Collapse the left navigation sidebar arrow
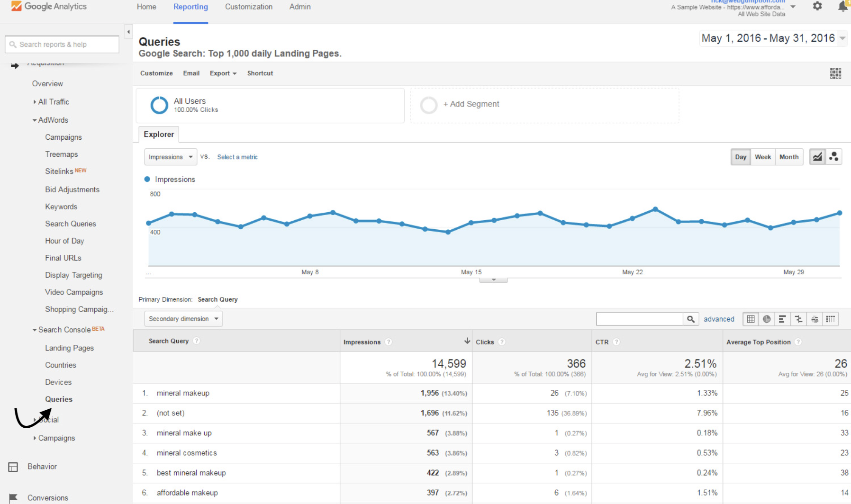 click(128, 32)
